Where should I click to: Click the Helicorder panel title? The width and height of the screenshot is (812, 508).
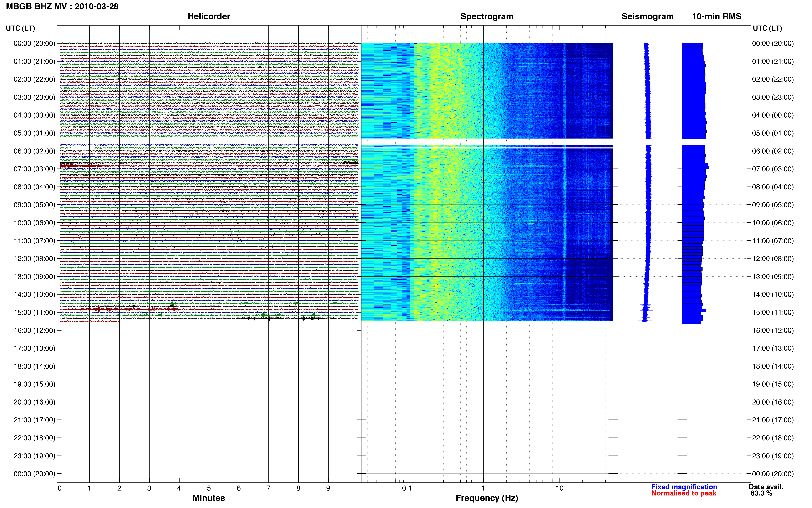click(208, 16)
